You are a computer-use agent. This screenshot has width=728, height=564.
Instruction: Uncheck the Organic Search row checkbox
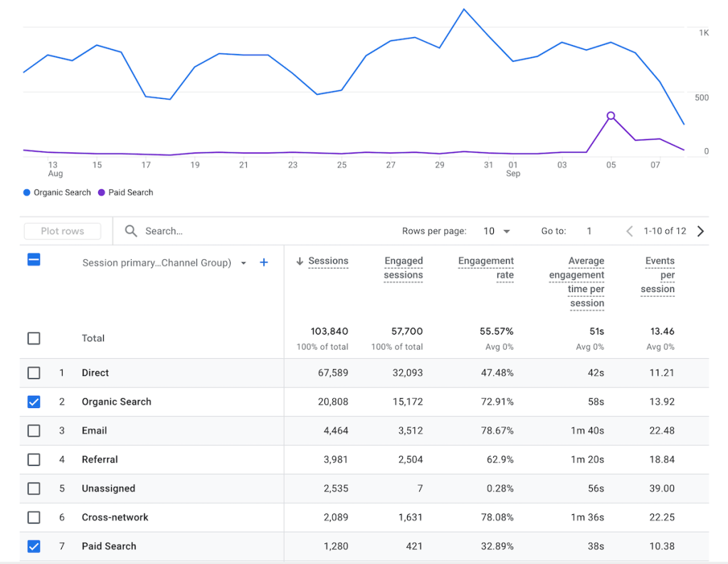(x=33, y=402)
